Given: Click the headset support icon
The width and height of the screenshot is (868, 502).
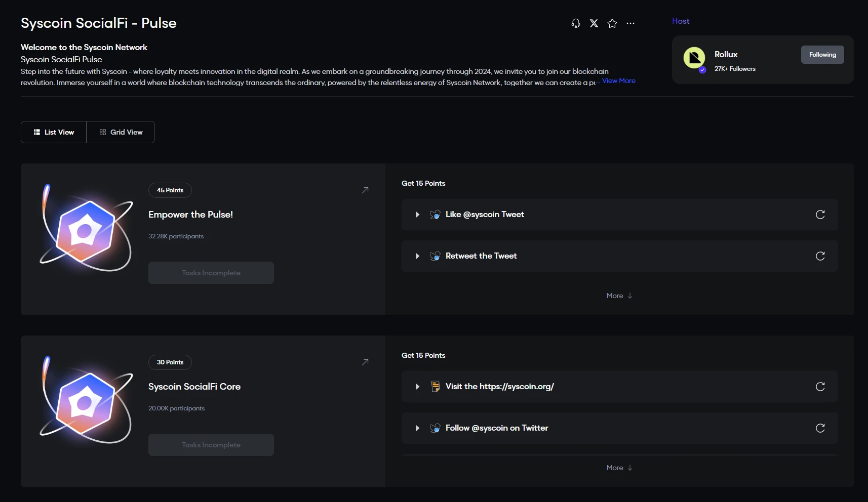Looking at the screenshot, I should pyautogui.click(x=575, y=23).
